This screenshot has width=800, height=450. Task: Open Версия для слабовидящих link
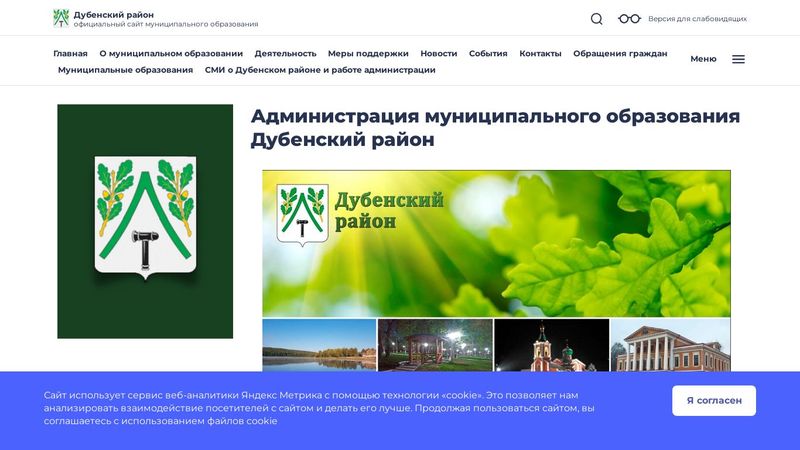tap(697, 19)
